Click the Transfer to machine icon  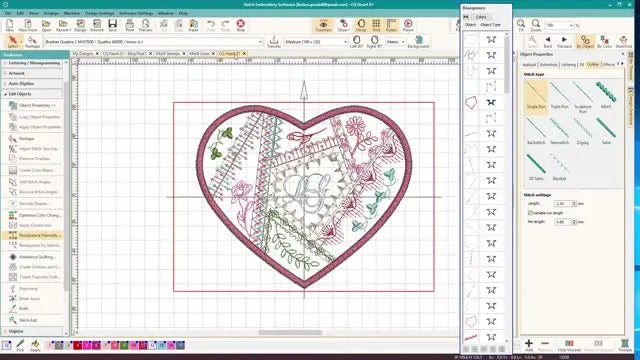(x=273, y=41)
